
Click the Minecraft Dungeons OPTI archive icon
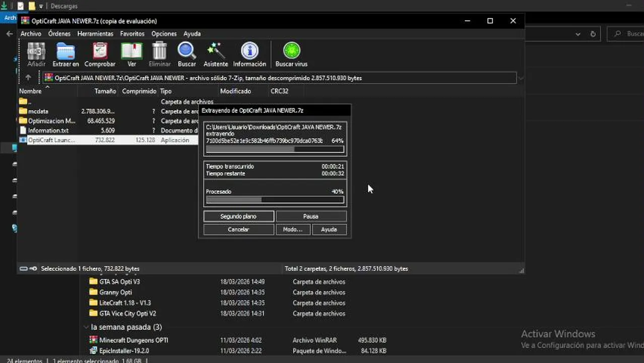point(93,340)
